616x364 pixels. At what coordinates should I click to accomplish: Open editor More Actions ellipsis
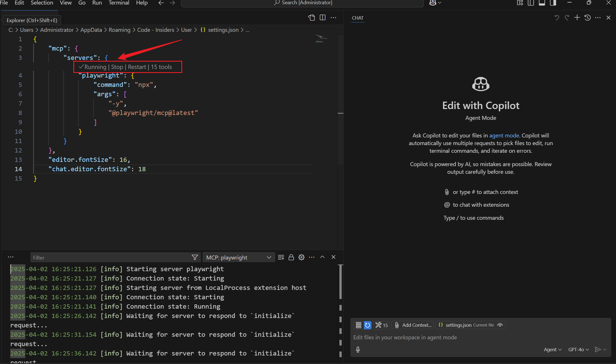point(333,18)
